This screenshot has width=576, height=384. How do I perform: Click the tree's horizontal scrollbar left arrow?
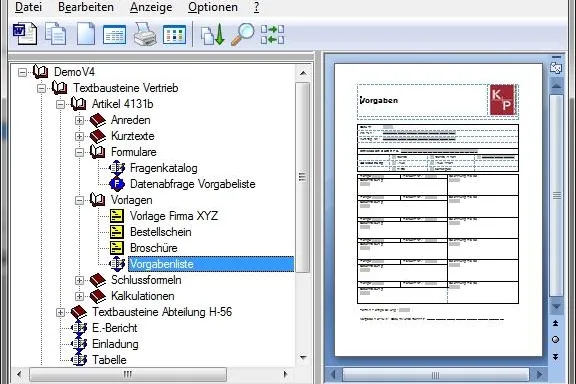(x=19, y=374)
